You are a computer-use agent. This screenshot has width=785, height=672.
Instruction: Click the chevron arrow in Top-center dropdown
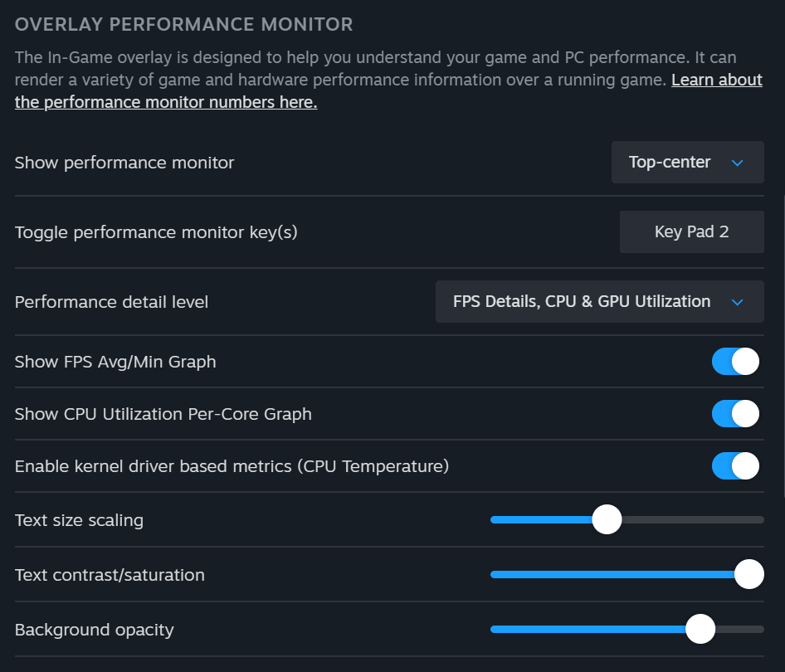point(737,163)
